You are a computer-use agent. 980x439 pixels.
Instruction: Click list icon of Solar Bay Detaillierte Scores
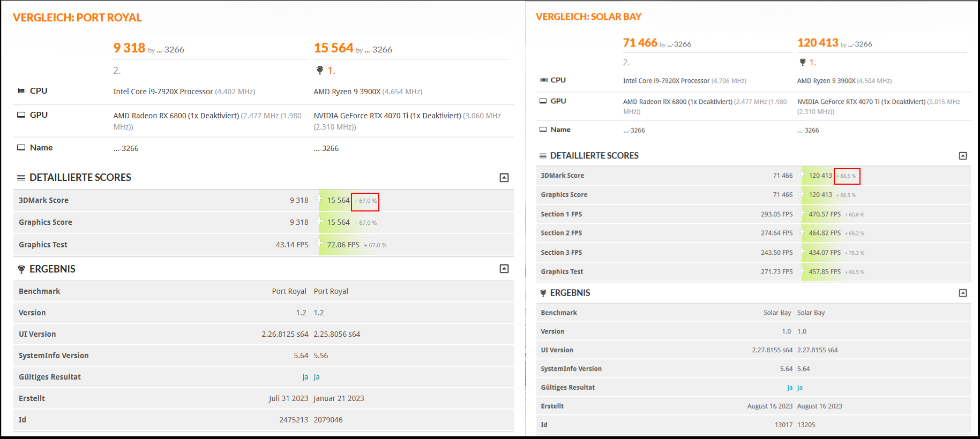point(543,156)
